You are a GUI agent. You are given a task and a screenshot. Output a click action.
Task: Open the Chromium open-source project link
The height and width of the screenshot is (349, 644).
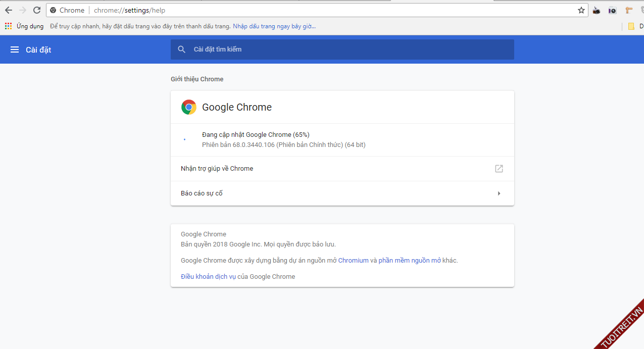click(x=353, y=261)
